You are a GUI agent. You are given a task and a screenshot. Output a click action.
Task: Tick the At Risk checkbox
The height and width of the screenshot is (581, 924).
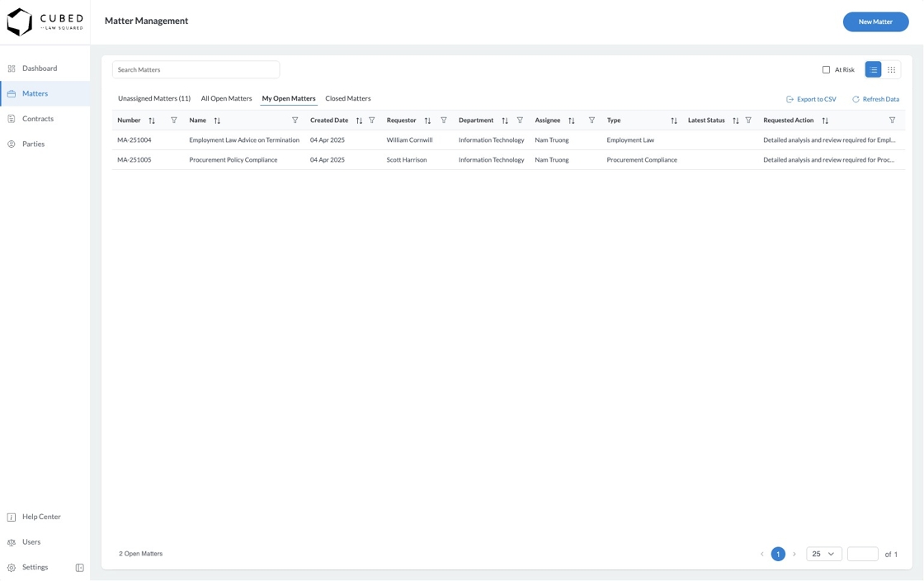[826, 69]
